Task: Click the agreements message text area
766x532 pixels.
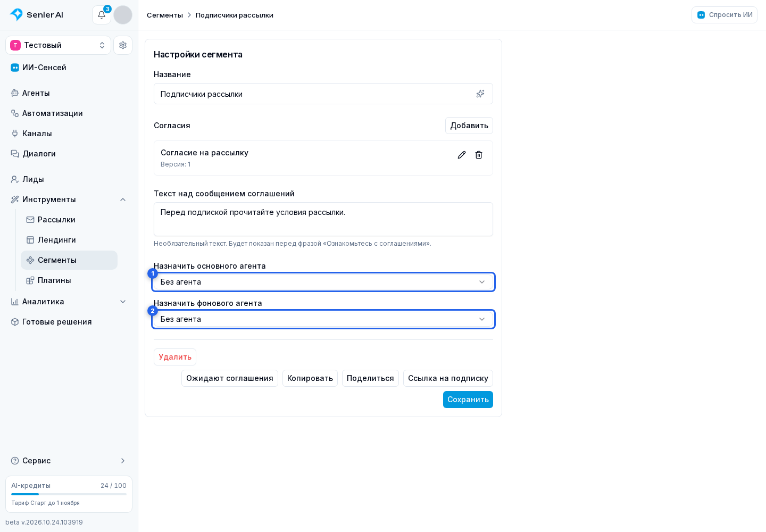Action: pyautogui.click(x=323, y=219)
